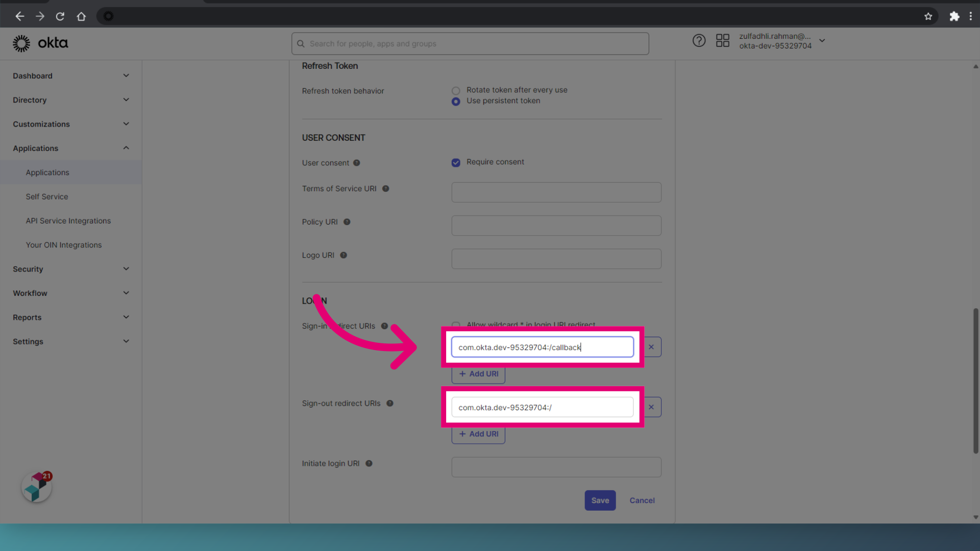The width and height of the screenshot is (980, 551).
Task: Open browser extensions puzzle icon
Action: (954, 16)
